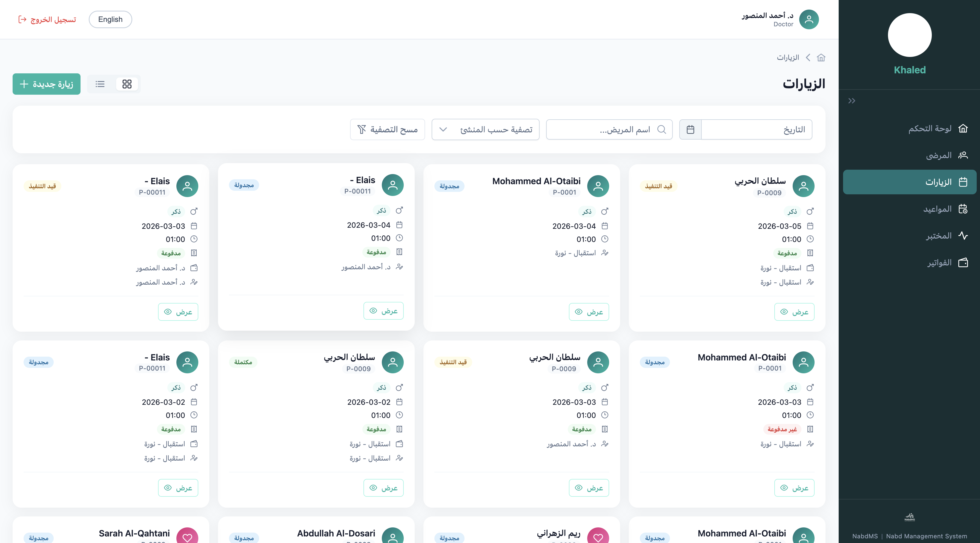Open the calendar icon beside التاريخ field
980x543 pixels.
pos(690,129)
